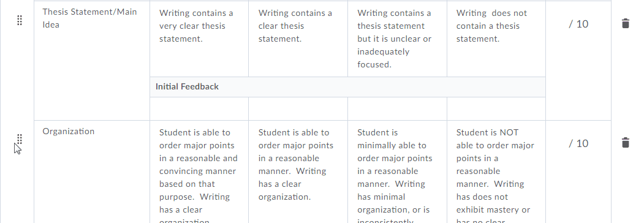The image size is (644, 223).
Task: Click fourth Initial Feedback cell under Thesis
Action: click(x=496, y=109)
